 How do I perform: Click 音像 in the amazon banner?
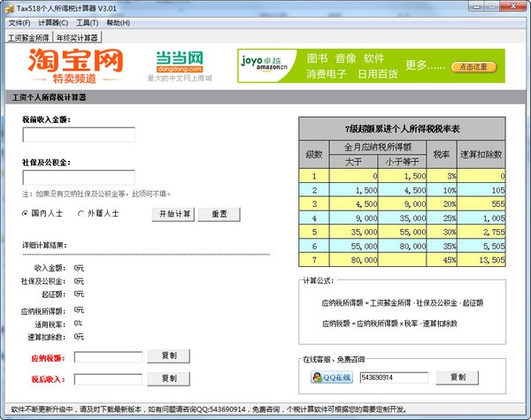click(346, 58)
